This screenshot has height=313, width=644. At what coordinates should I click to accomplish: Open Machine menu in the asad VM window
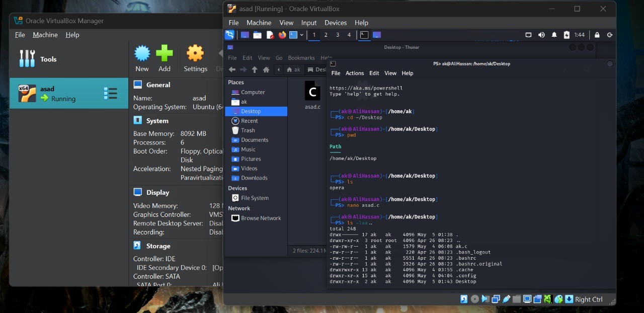click(259, 23)
